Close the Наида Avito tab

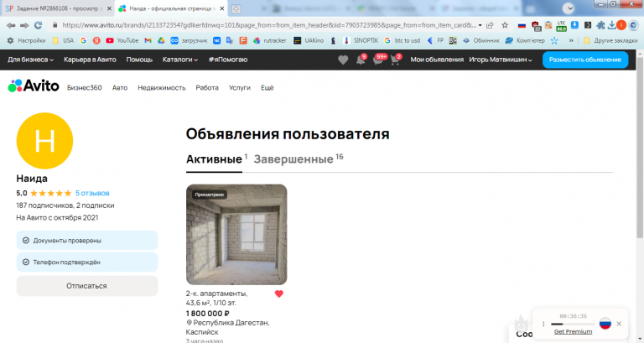coord(221,8)
